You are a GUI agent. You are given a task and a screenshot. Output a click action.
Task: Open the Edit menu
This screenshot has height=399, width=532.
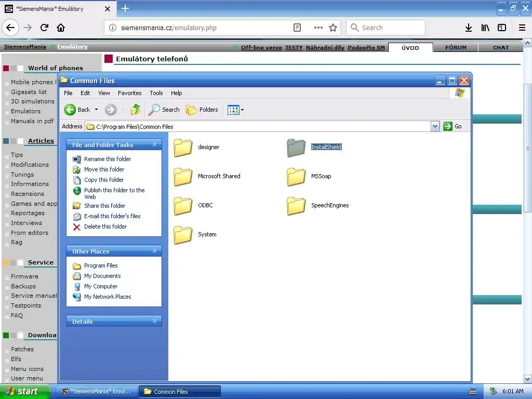point(85,93)
